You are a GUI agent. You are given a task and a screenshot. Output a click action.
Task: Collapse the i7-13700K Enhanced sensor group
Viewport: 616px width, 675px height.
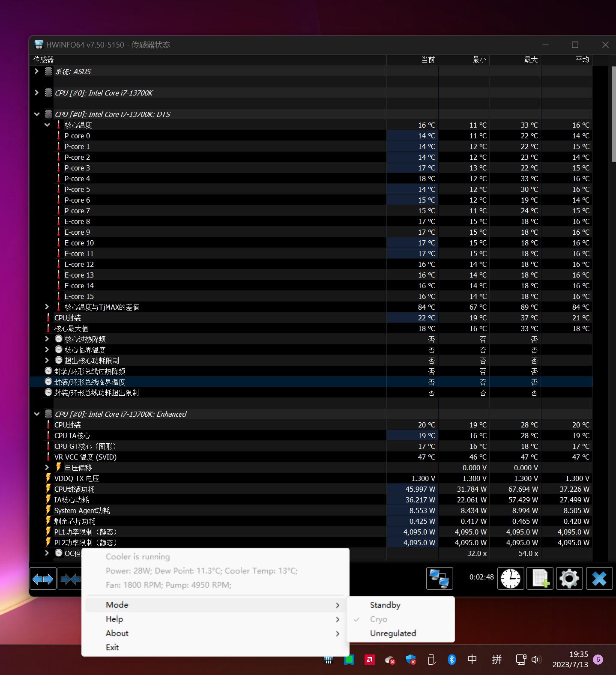[x=37, y=414]
